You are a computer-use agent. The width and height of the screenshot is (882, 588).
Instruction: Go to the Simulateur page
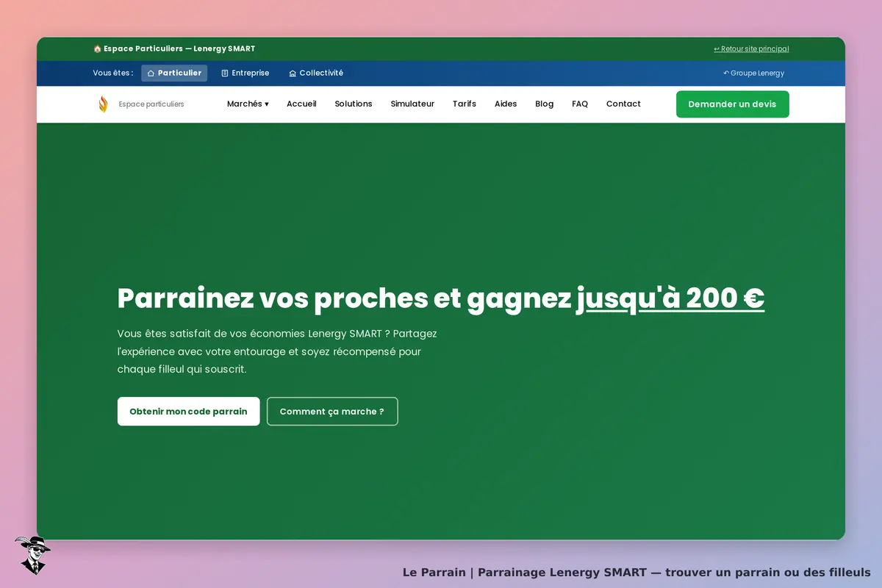[412, 104]
